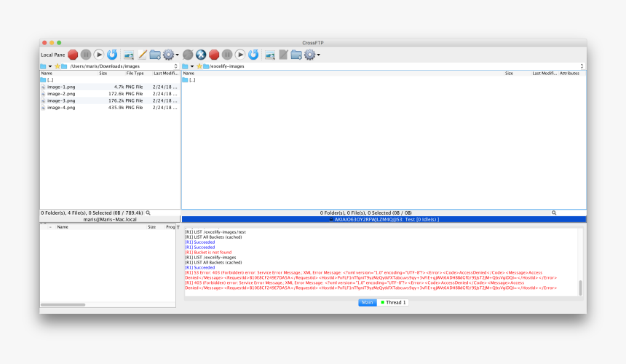Image resolution: width=626 pixels, height=364 pixels.
Task: Switch to the Main log tab
Action: (x=368, y=303)
